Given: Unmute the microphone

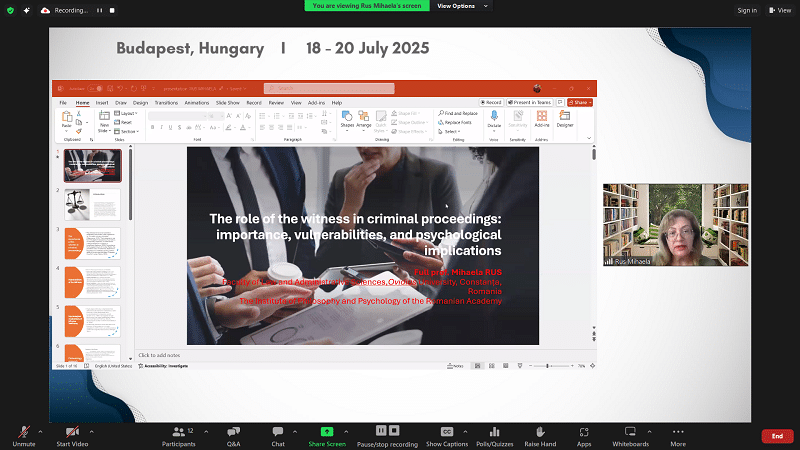Looking at the screenshot, I should tap(23, 434).
